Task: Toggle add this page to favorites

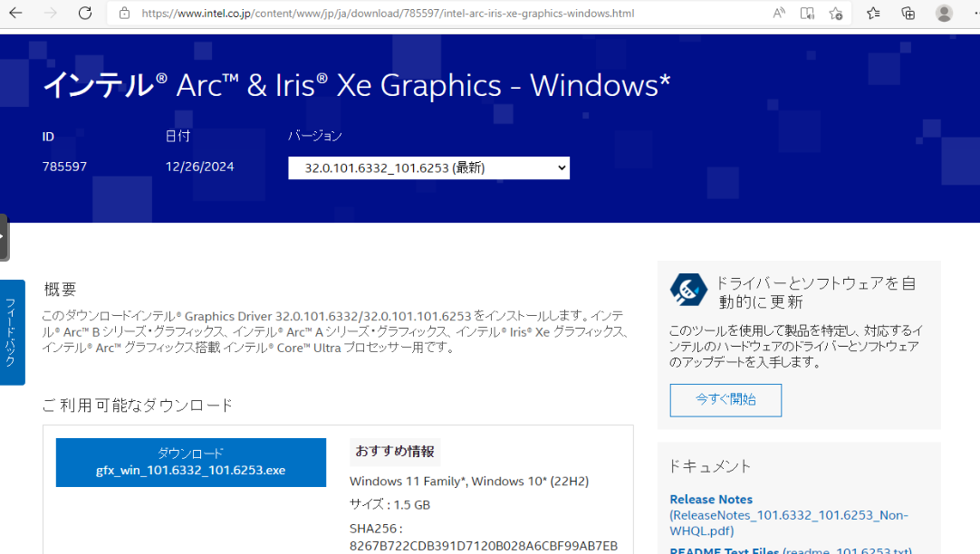Action: (836, 14)
